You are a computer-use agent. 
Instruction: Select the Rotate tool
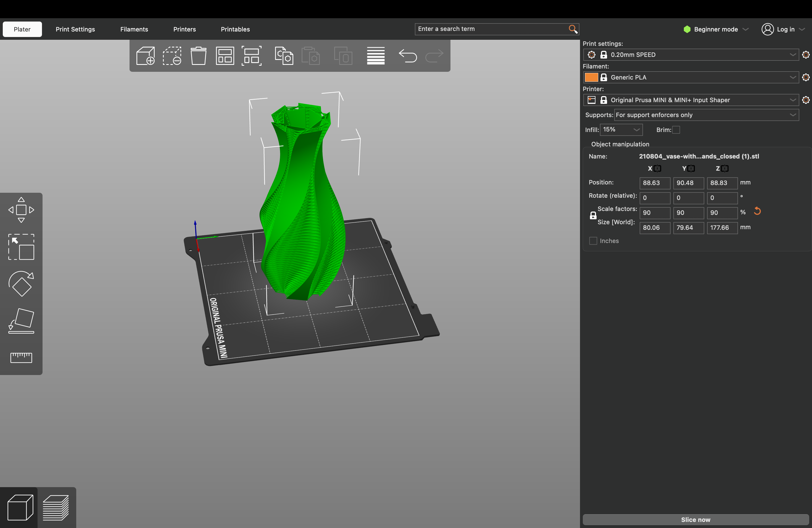click(21, 284)
